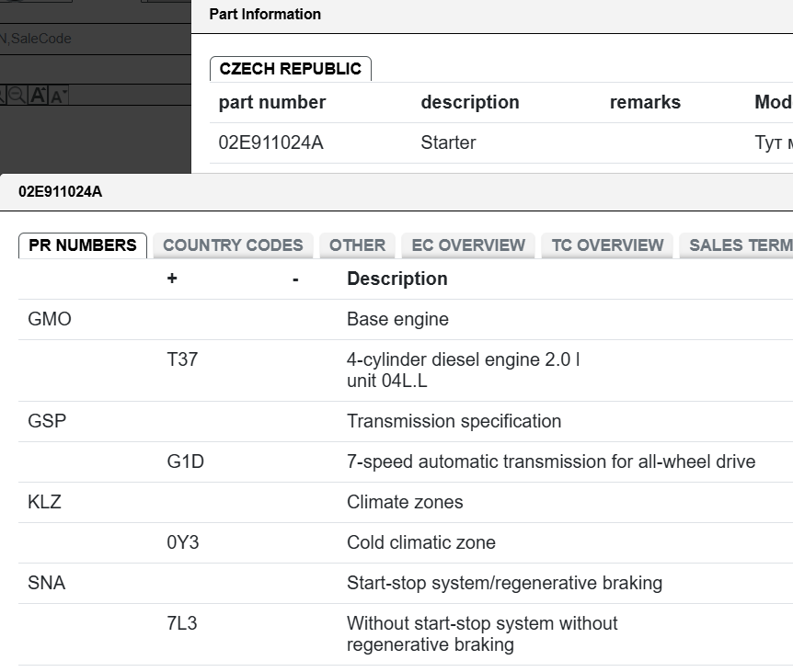Select the GMO Base engine row
This screenshot has width=793, height=672.
coord(406,319)
